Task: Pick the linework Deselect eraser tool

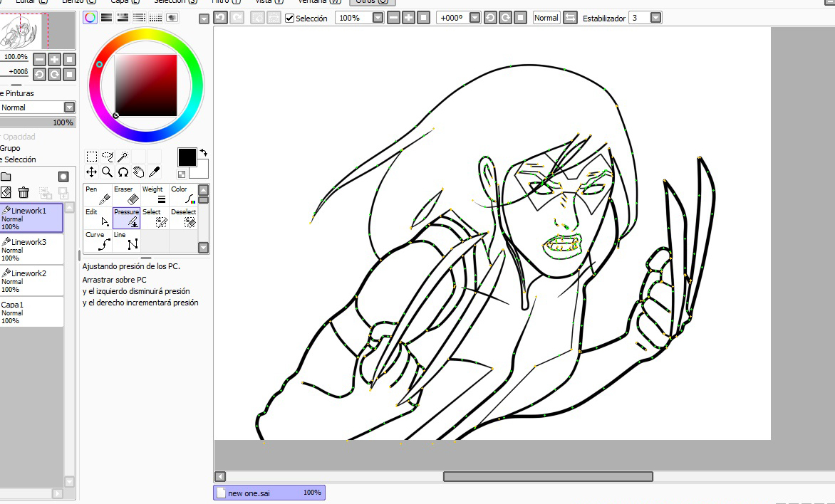Action: (183, 218)
